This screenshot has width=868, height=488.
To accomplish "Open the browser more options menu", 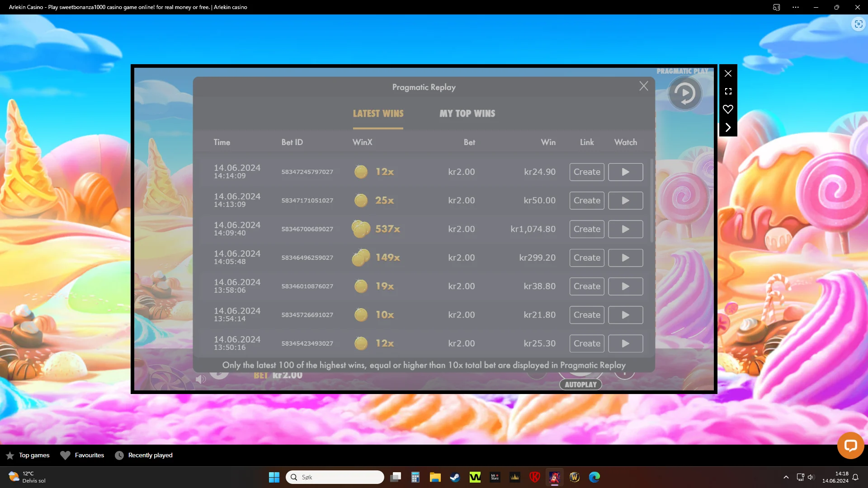I will (x=796, y=7).
